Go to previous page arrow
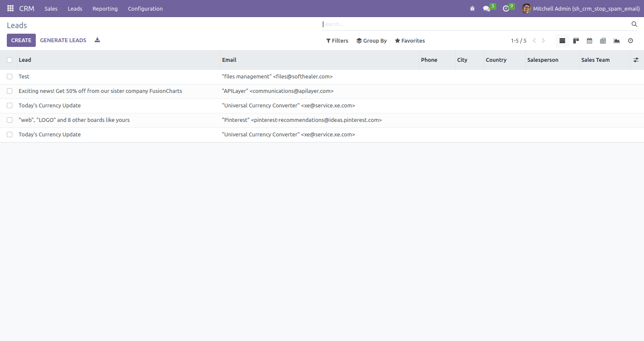The image size is (644, 341). [534, 41]
